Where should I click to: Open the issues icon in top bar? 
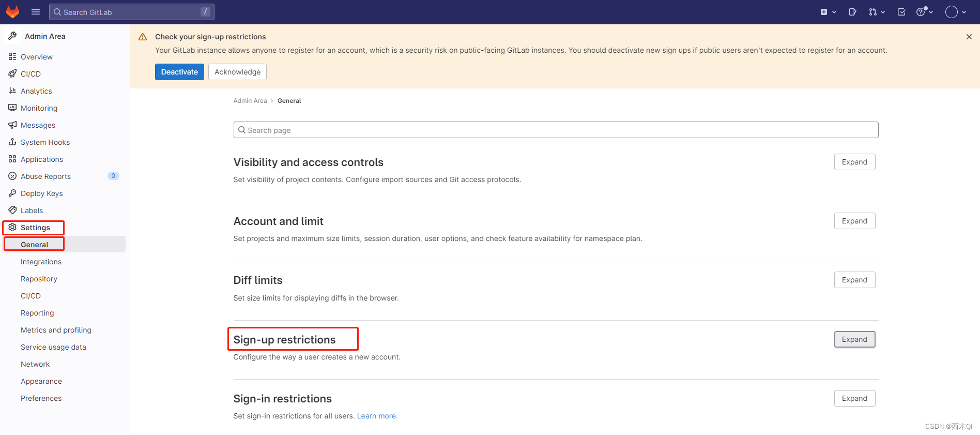tap(852, 12)
